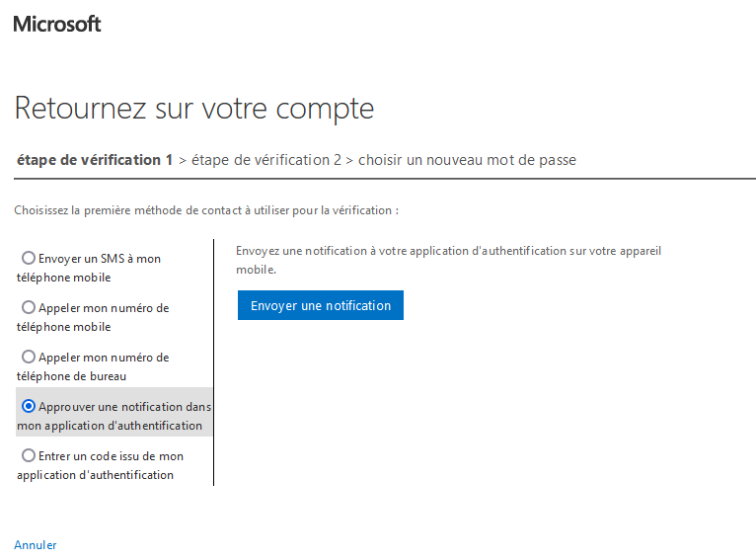Click the 'mon application d'authentification' highlighted label text
The image size is (756, 560).
click(x=110, y=426)
